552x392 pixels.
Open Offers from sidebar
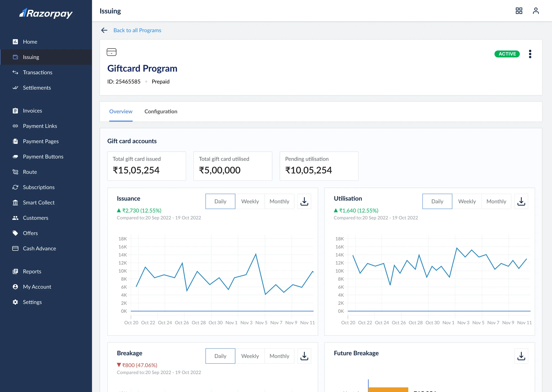(x=46, y=233)
